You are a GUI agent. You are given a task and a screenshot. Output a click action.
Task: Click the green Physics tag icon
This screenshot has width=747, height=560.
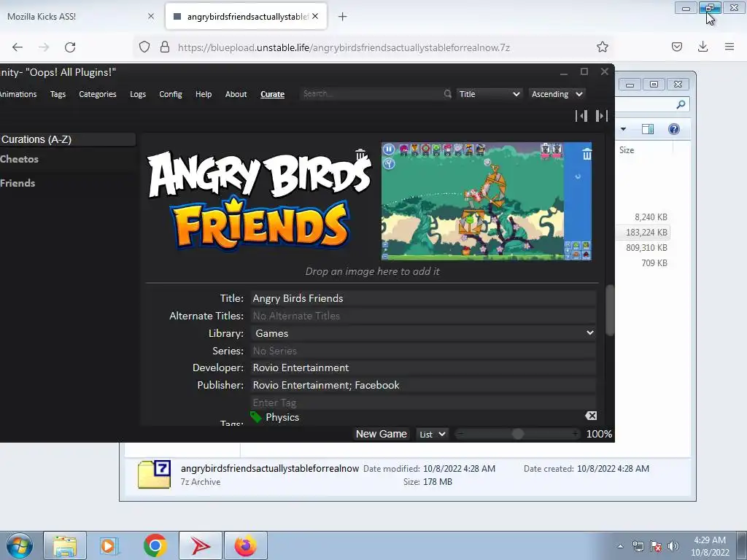256,417
